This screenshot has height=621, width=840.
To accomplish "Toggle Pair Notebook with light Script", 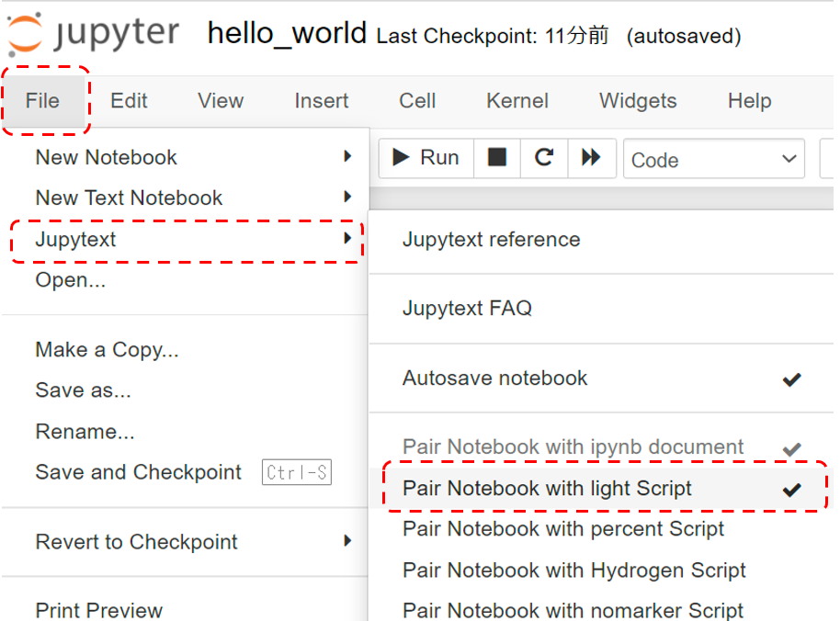I will pos(601,488).
